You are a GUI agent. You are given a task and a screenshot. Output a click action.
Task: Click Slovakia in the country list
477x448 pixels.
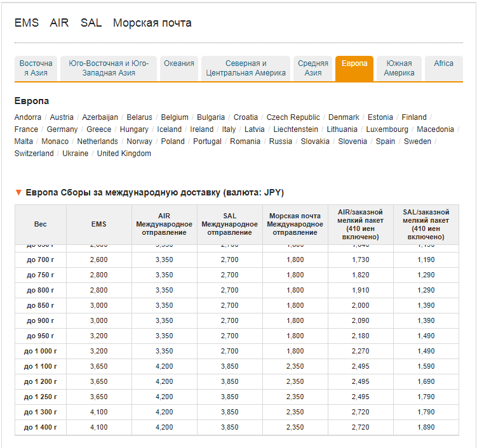point(315,142)
